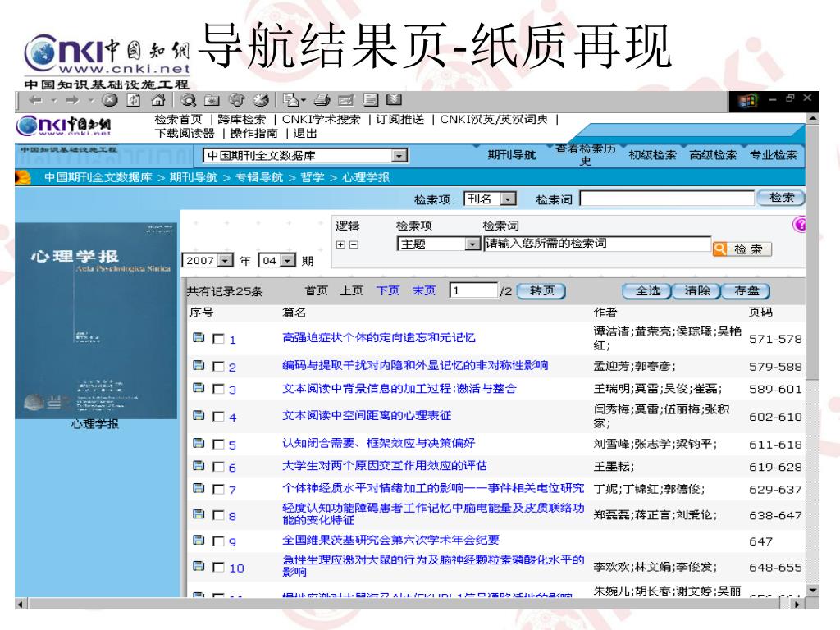Click the 心理学报 journal cover thumbnail
This screenshot has height=630, width=840.
coord(96,321)
